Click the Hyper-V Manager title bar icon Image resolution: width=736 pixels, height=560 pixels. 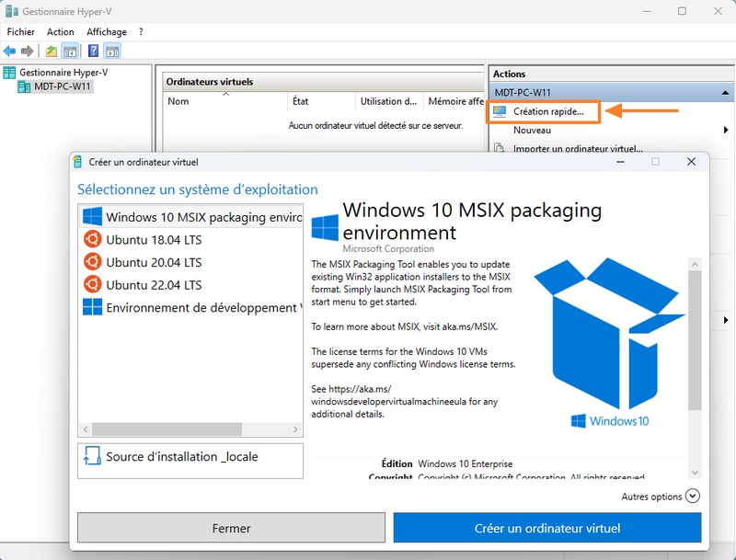click(11, 11)
